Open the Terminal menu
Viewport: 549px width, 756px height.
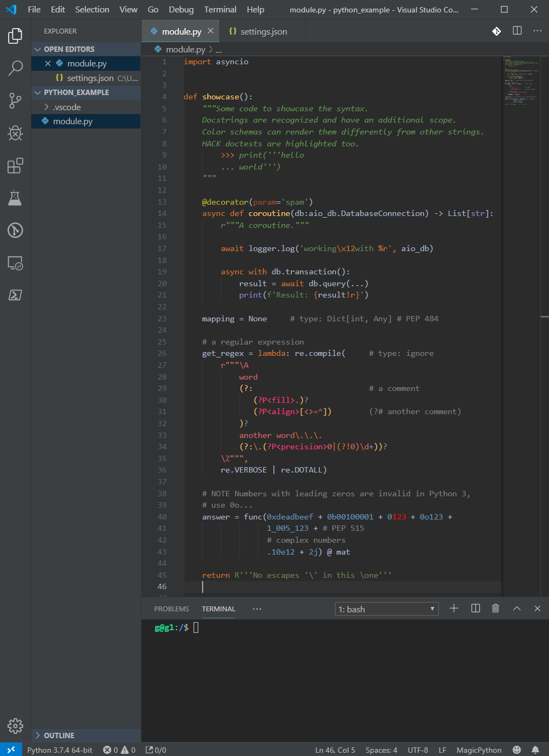(x=220, y=10)
